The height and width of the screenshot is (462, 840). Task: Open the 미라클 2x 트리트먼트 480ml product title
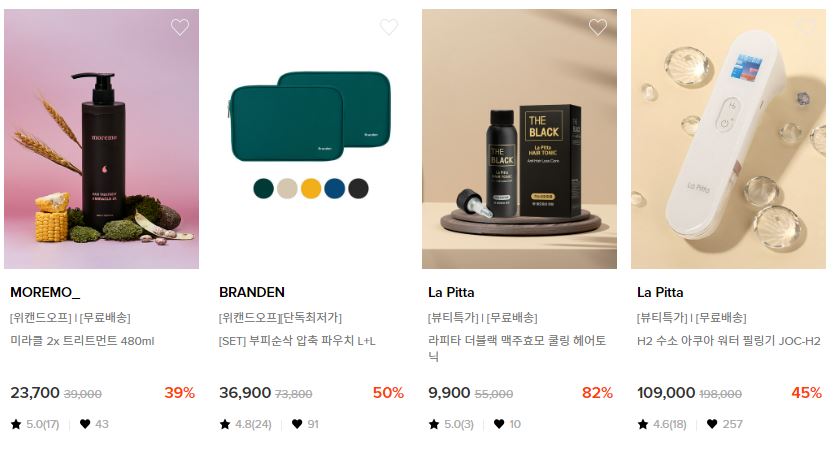pyautogui.click(x=82, y=341)
